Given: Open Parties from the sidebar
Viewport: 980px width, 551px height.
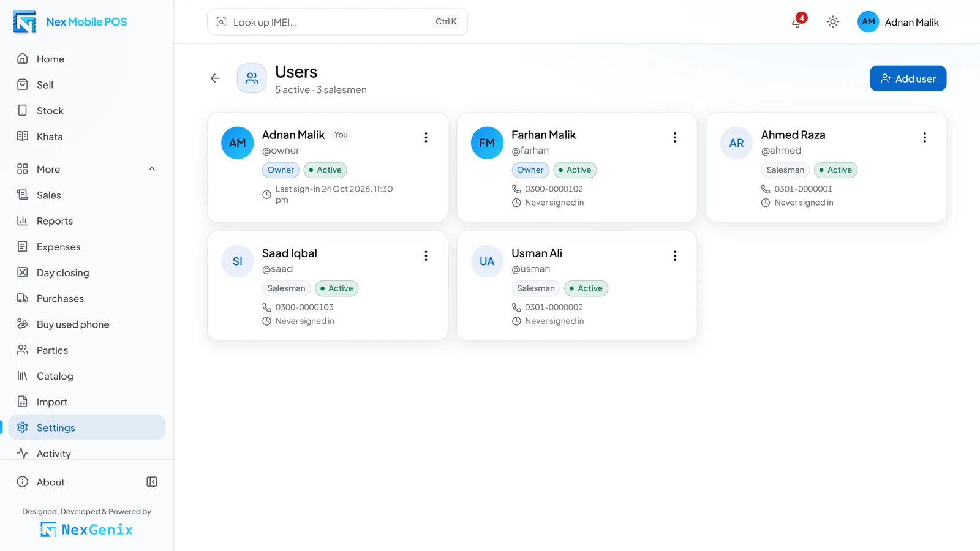Looking at the screenshot, I should (87, 350).
